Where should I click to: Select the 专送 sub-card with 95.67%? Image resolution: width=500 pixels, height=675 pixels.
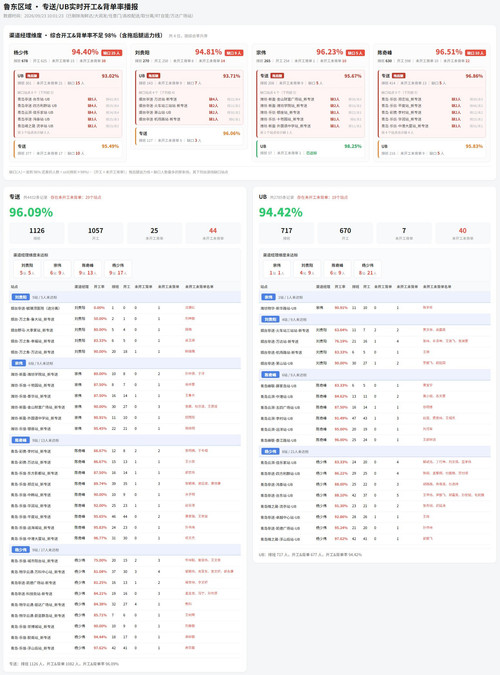tap(311, 104)
